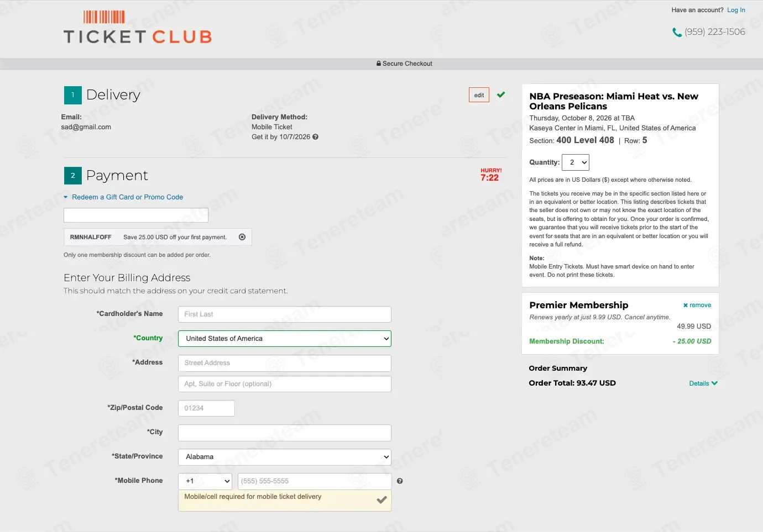Click the green phone icon
This screenshot has width=763, height=532.
coord(677,33)
